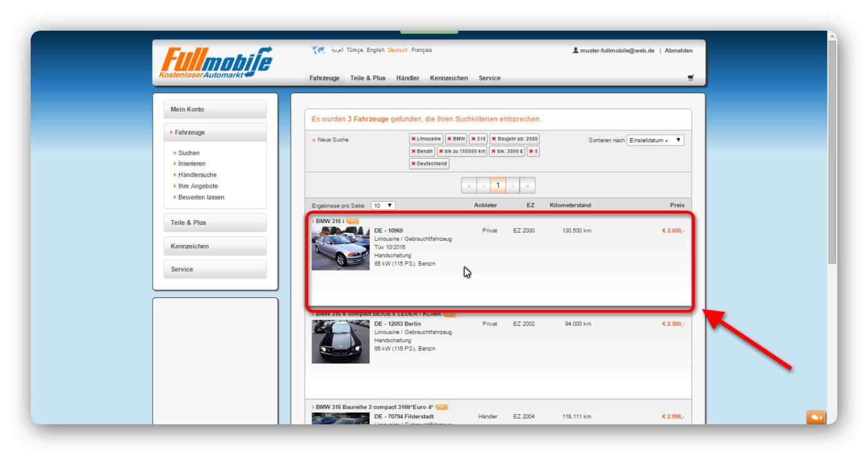Remove the bis zu 150000 km filter
Viewport: 868px width, 455px height.
pyautogui.click(x=462, y=151)
